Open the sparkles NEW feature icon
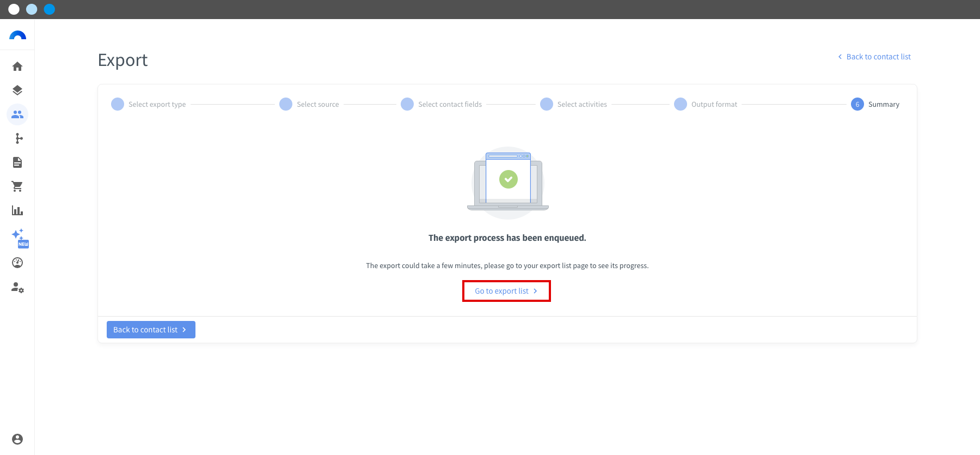Screen dimensions: 980x455 click(x=20, y=238)
